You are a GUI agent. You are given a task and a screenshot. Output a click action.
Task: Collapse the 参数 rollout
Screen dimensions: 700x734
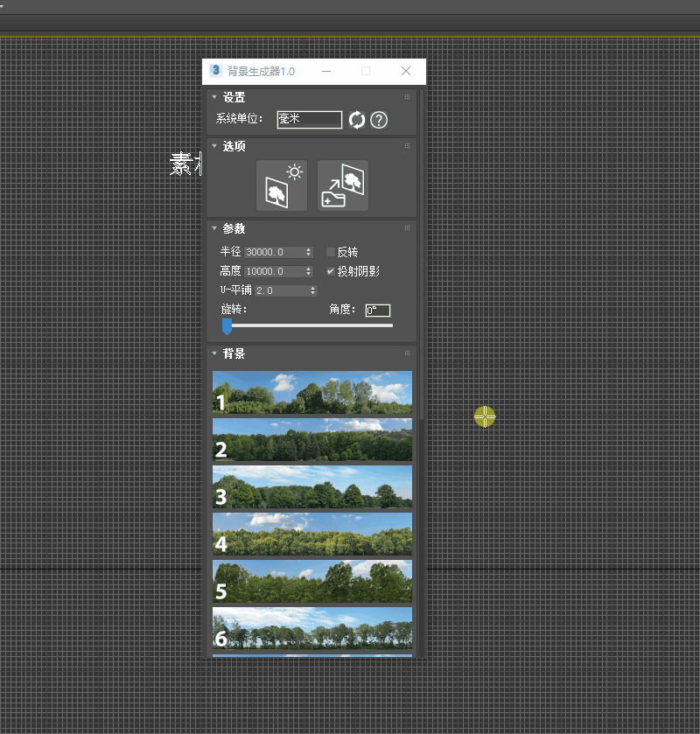[213, 228]
